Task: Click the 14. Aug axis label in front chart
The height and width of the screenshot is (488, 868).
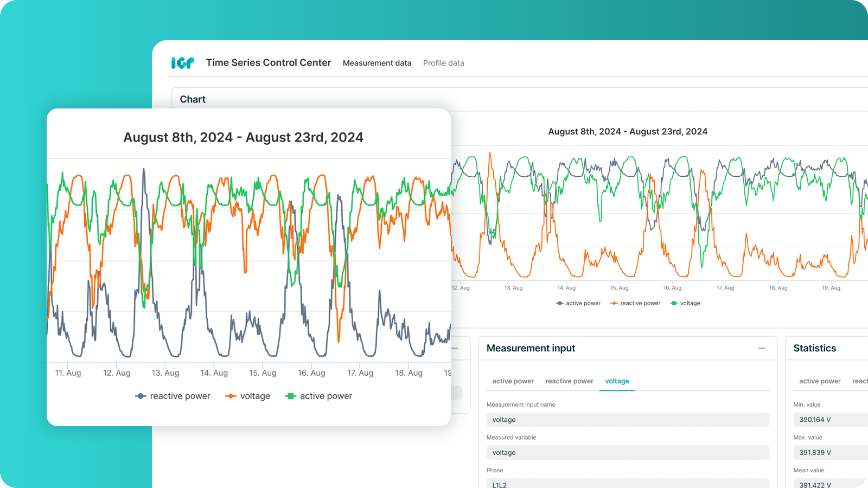Action: (x=214, y=373)
